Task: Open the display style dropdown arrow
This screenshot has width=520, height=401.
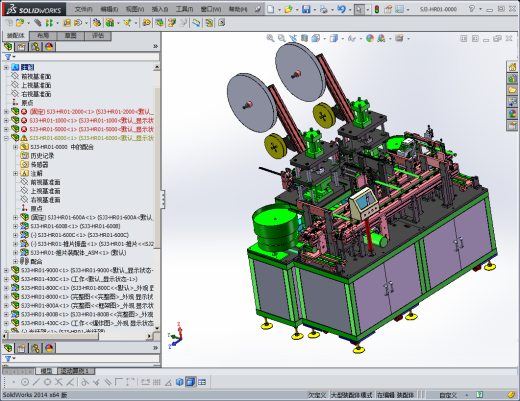Action: click(x=343, y=39)
